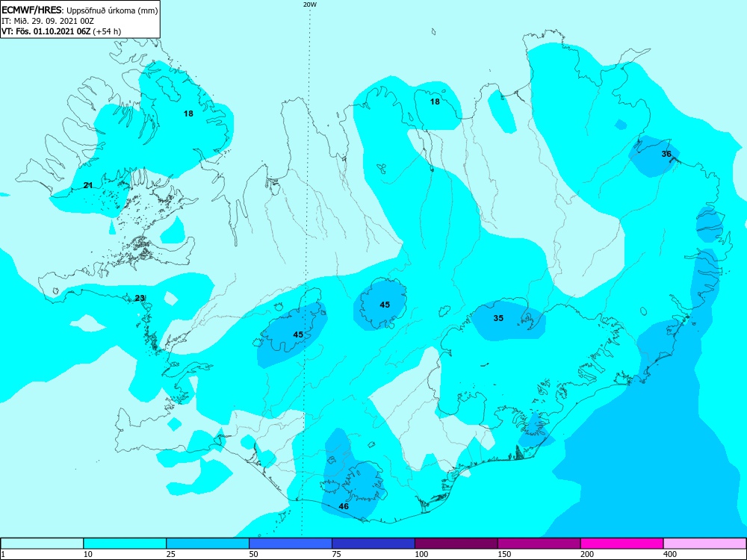Image resolution: width=747 pixels, height=560 pixels.
Task: Select the legend scale label '400'
Action: pyautogui.click(x=671, y=554)
